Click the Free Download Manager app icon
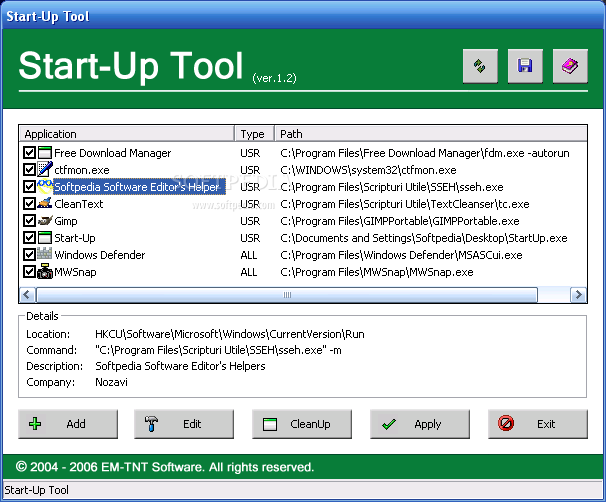Viewport: 606px width, 502px height. coord(45,153)
